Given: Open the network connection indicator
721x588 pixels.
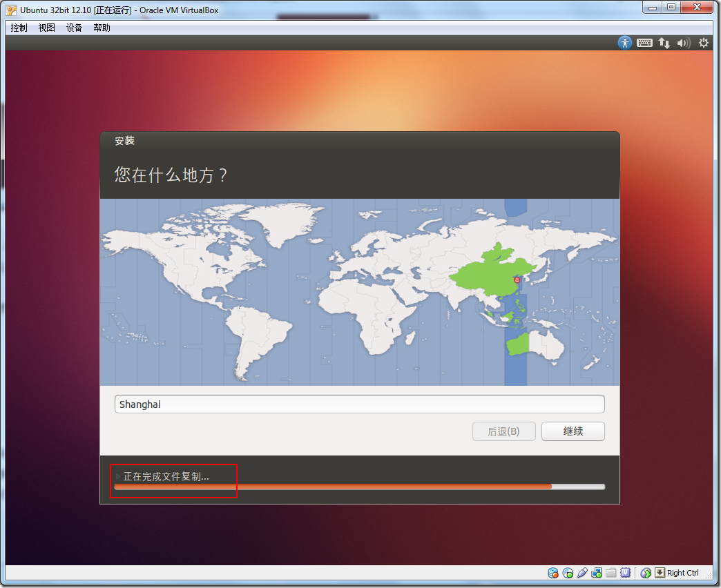Looking at the screenshot, I should [664, 43].
